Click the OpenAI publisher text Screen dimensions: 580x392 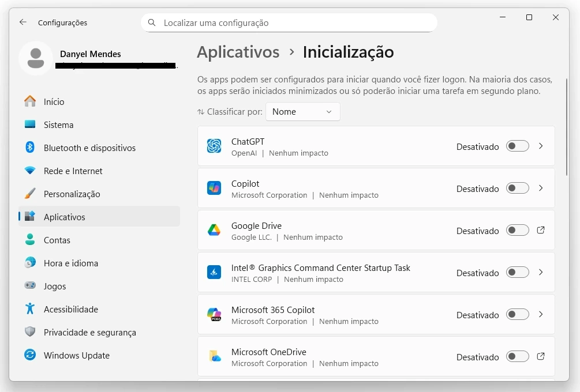click(244, 153)
